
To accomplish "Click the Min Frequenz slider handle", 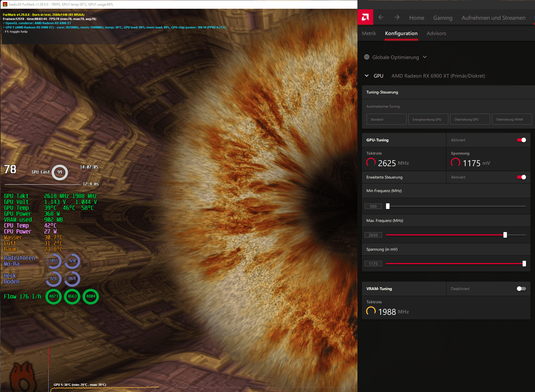I will click(x=388, y=206).
